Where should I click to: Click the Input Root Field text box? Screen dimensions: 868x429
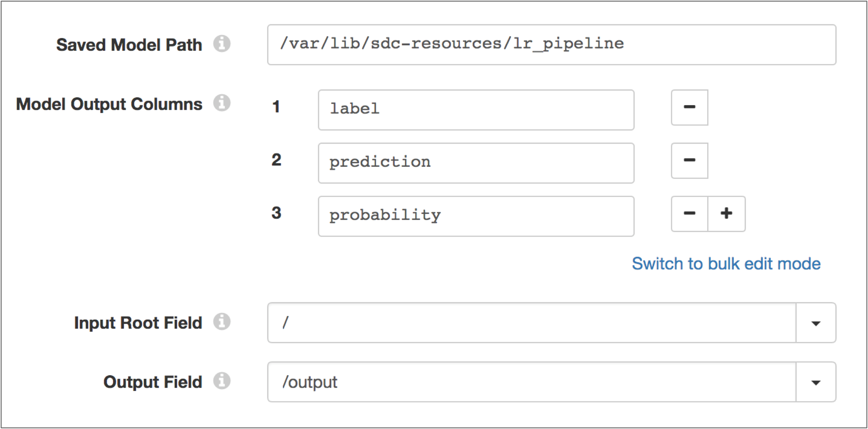pos(532,323)
